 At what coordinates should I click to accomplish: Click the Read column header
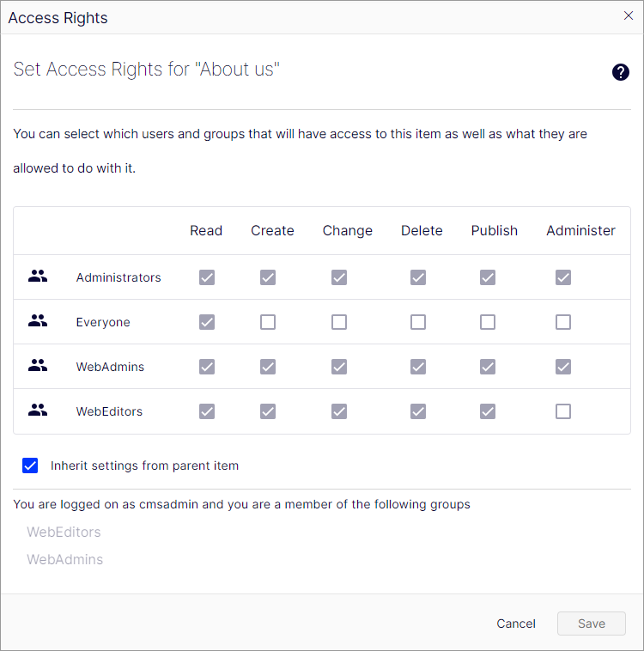click(206, 230)
